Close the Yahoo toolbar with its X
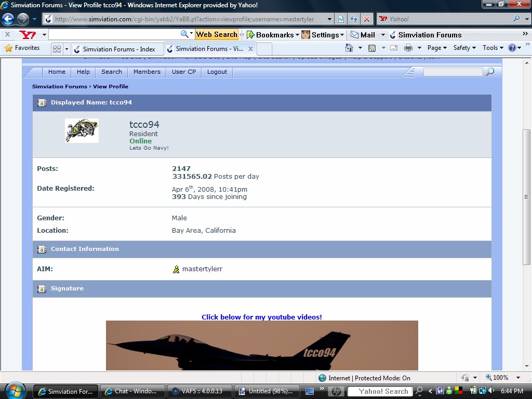This screenshot has width=532, height=399. (x=7, y=34)
